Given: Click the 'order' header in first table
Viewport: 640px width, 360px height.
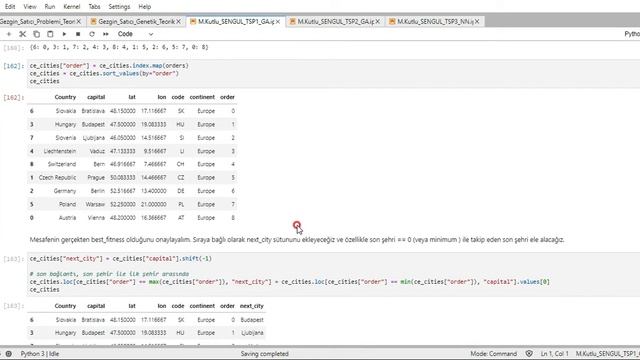Looking at the screenshot, I should point(227,97).
